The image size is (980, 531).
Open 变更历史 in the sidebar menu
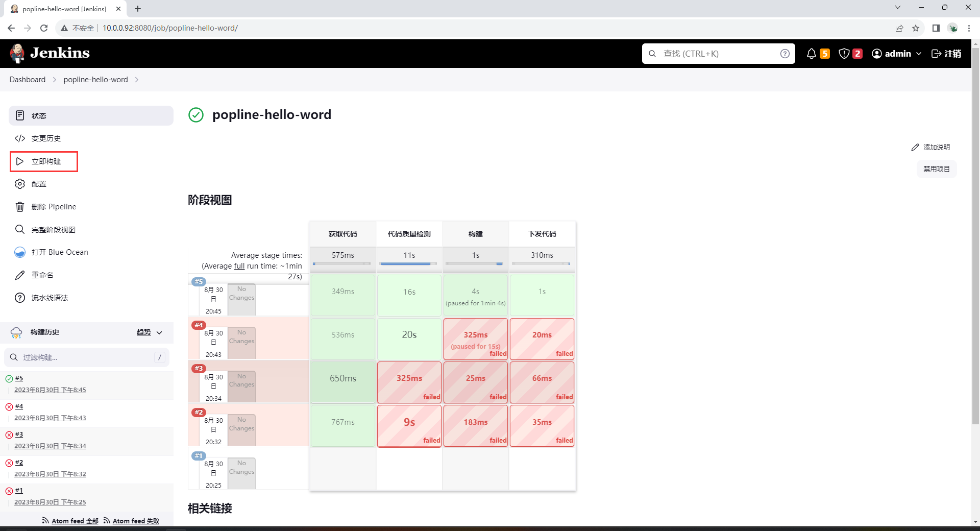91,138
